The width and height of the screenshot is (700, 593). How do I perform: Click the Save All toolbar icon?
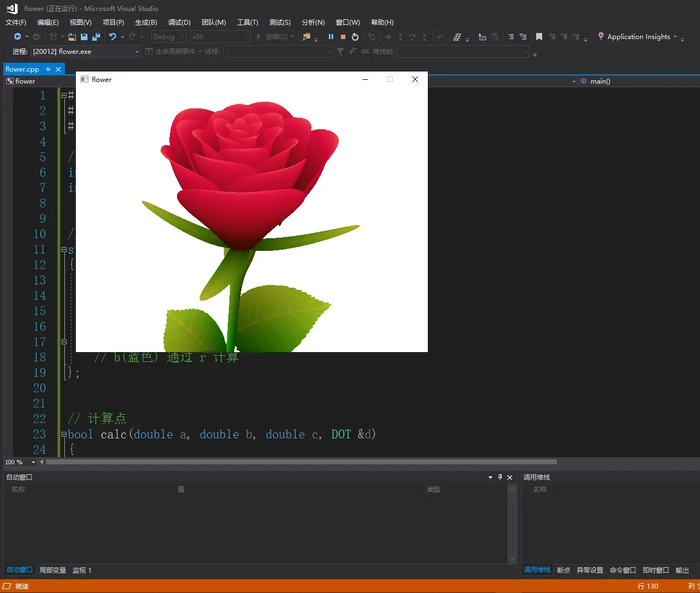pyautogui.click(x=96, y=37)
